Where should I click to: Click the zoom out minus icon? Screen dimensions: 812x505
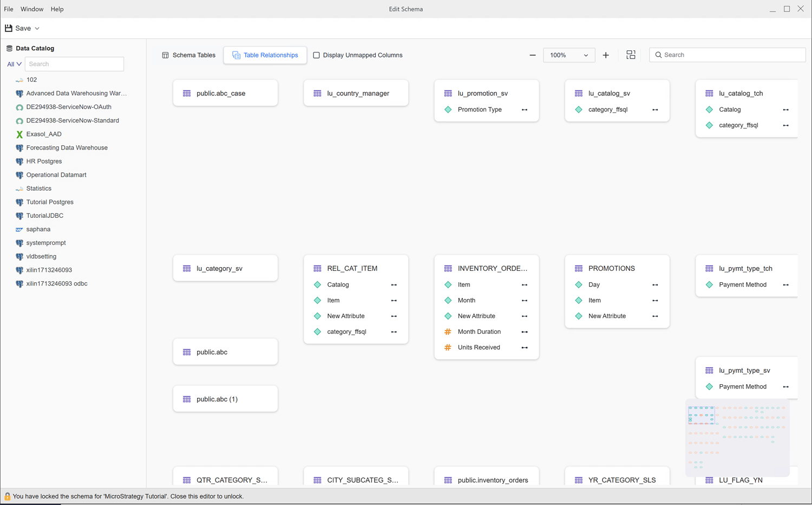coord(533,55)
